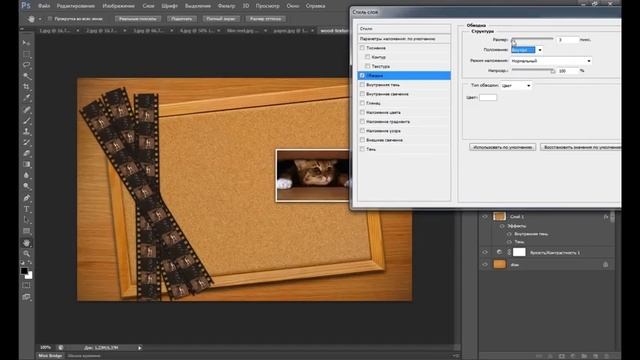
Task: Hide the Слой 1 layer
Action: coord(485,217)
